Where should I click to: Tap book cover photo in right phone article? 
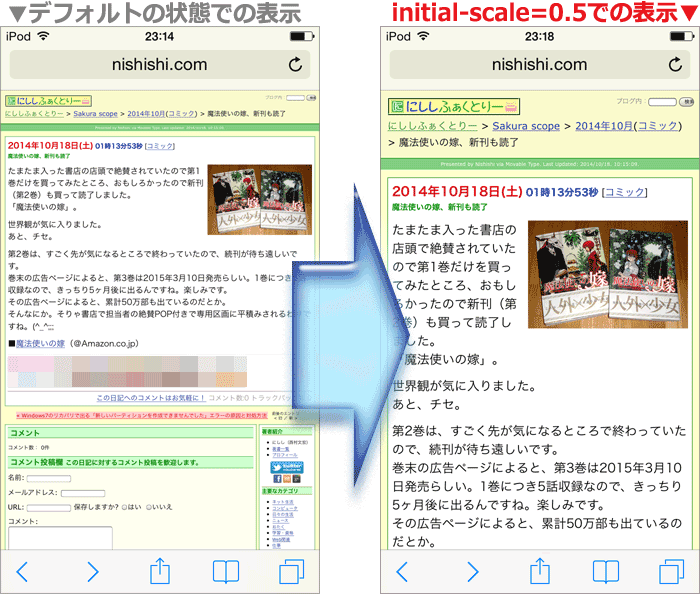point(608,274)
